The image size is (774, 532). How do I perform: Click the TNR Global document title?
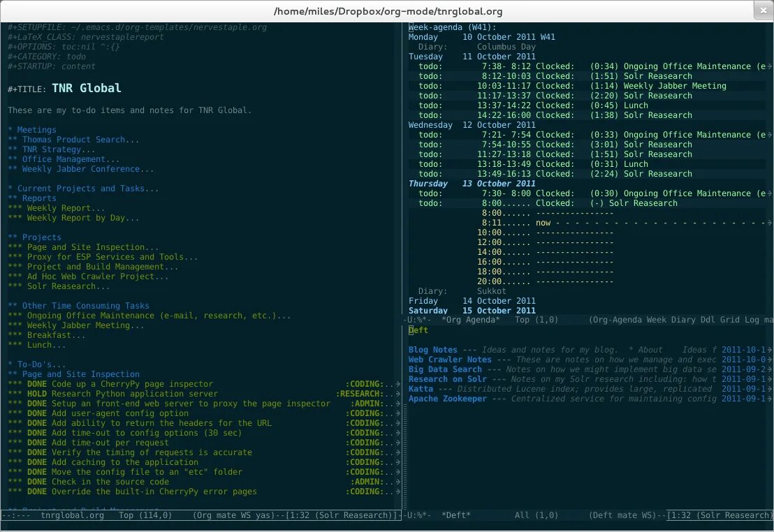(x=87, y=89)
